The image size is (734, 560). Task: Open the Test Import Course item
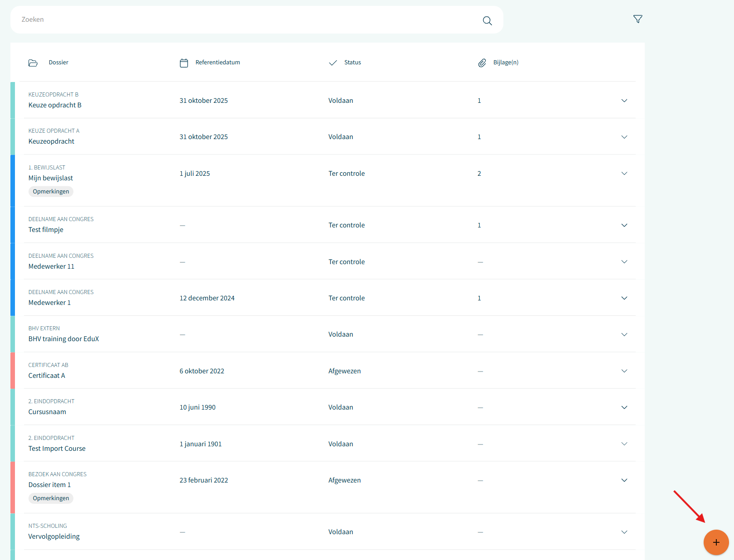tap(57, 449)
